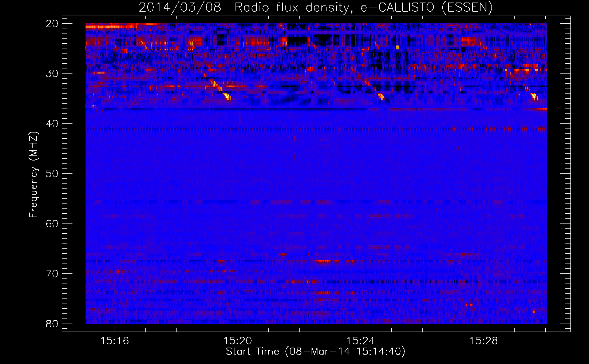Click the yellow burst near 15:24:40 at 35 MHz
589x364 pixels.
click(381, 96)
